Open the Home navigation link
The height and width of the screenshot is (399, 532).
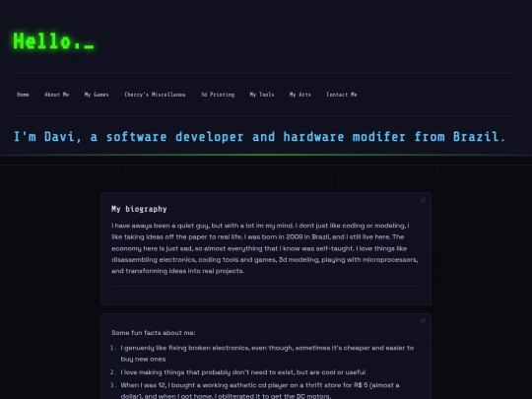pos(23,95)
